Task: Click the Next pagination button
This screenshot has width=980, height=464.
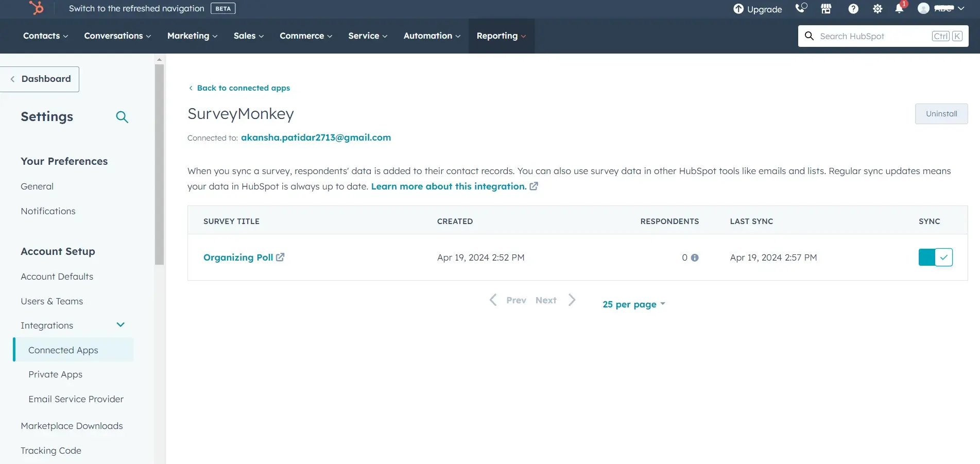Action: point(546,300)
